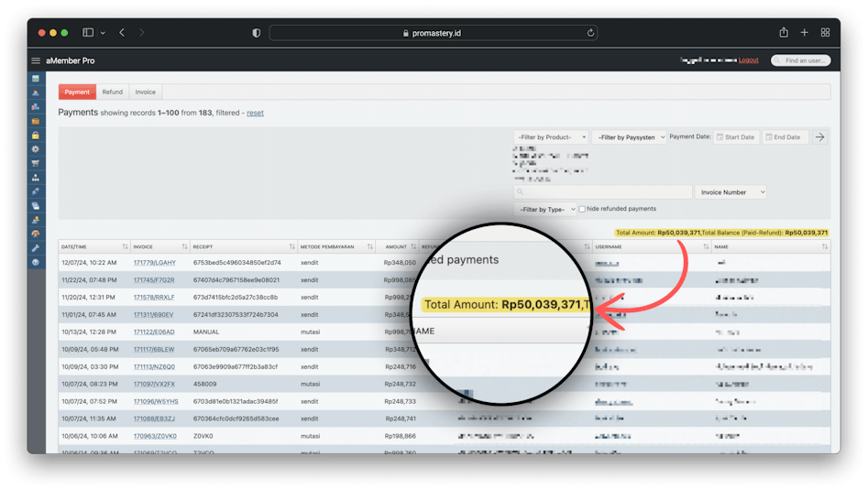Switch to the Invoice tab

point(145,92)
